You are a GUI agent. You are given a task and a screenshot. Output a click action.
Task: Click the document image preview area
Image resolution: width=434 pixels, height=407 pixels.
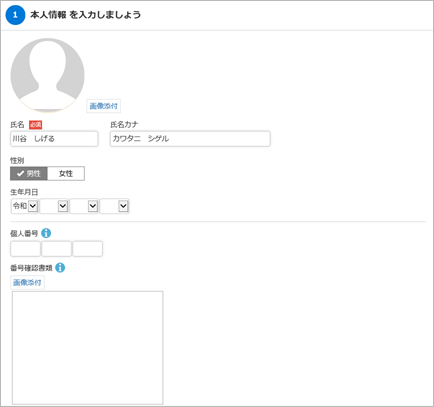[x=88, y=348]
